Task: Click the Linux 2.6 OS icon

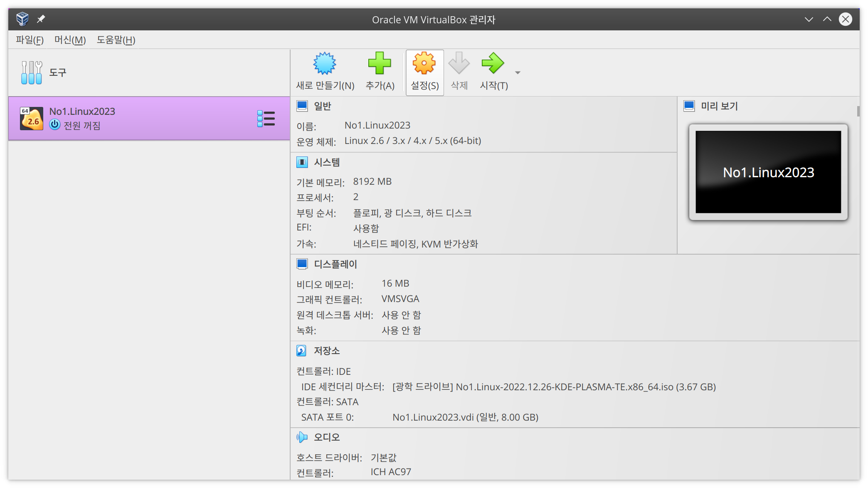Action: click(x=32, y=119)
